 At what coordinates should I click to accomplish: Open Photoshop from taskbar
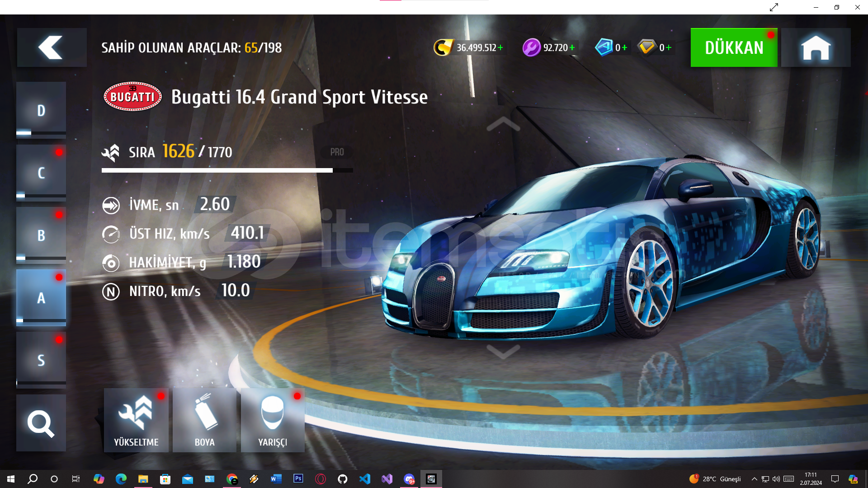pos(298,479)
